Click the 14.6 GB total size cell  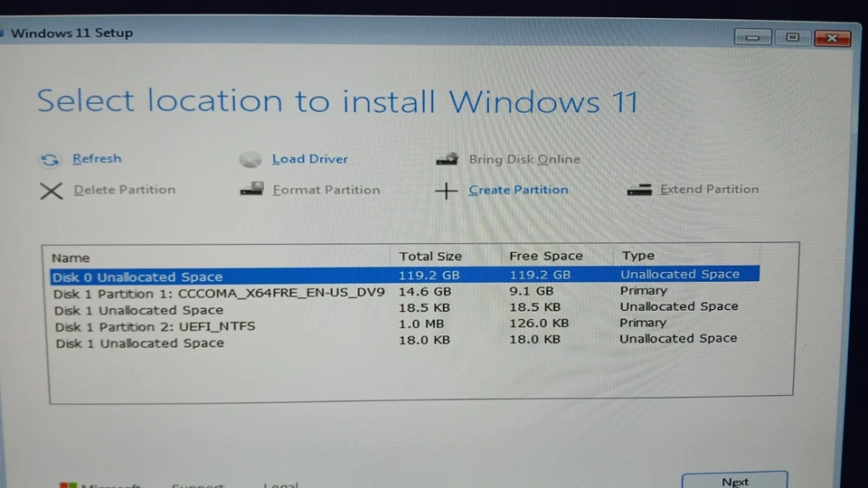(425, 291)
